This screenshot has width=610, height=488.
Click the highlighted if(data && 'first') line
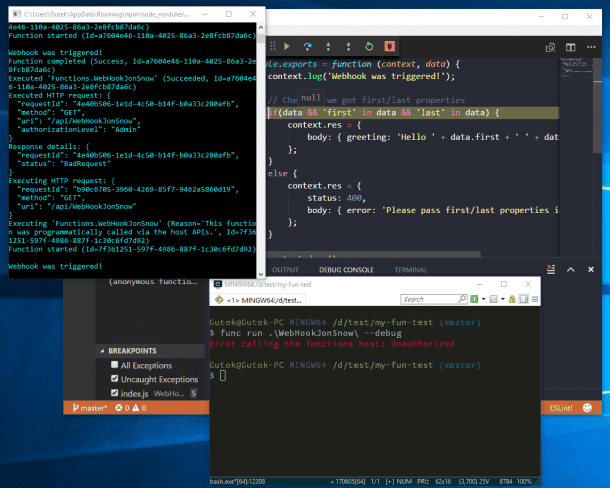(413, 113)
